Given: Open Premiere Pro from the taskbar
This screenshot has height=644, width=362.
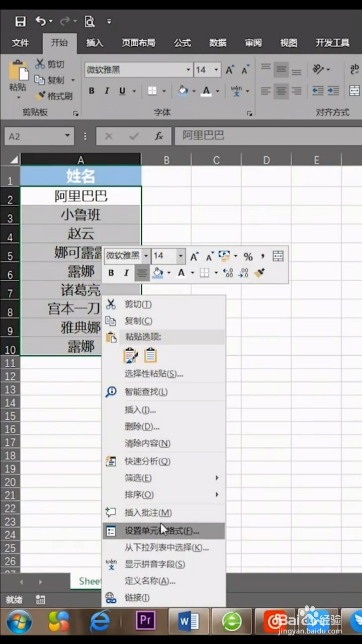Looking at the screenshot, I should pos(146,621).
